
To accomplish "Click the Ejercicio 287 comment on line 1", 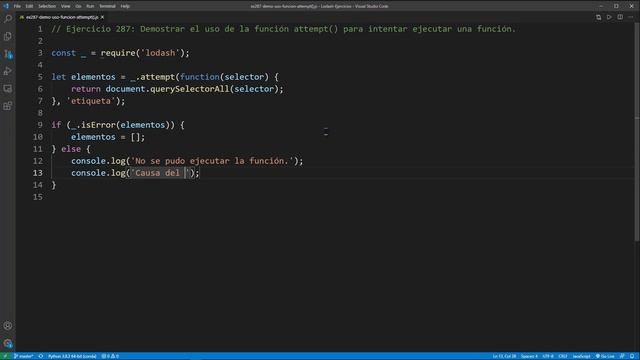I will tap(283, 29).
